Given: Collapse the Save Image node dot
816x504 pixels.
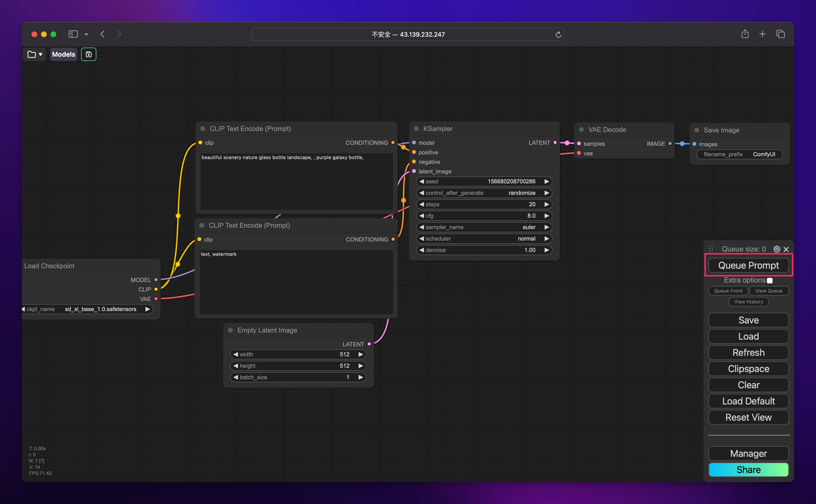Looking at the screenshot, I should click(697, 130).
